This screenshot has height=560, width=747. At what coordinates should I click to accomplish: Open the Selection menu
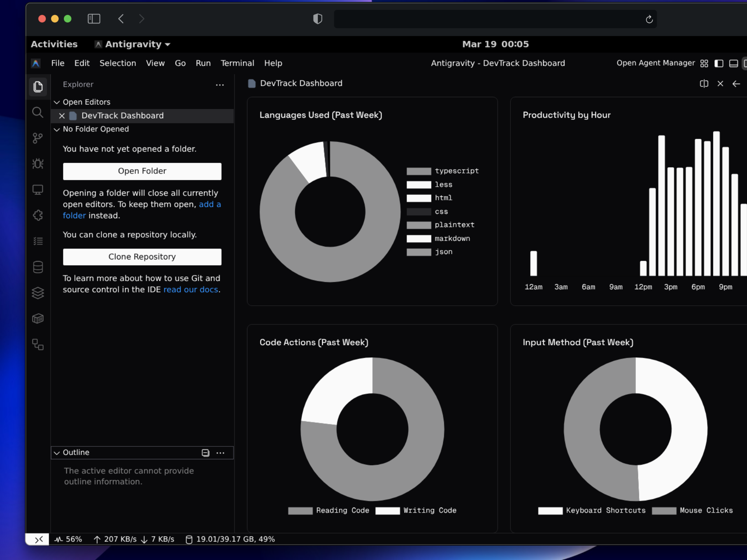pyautogui.click(x=117, y=63)
